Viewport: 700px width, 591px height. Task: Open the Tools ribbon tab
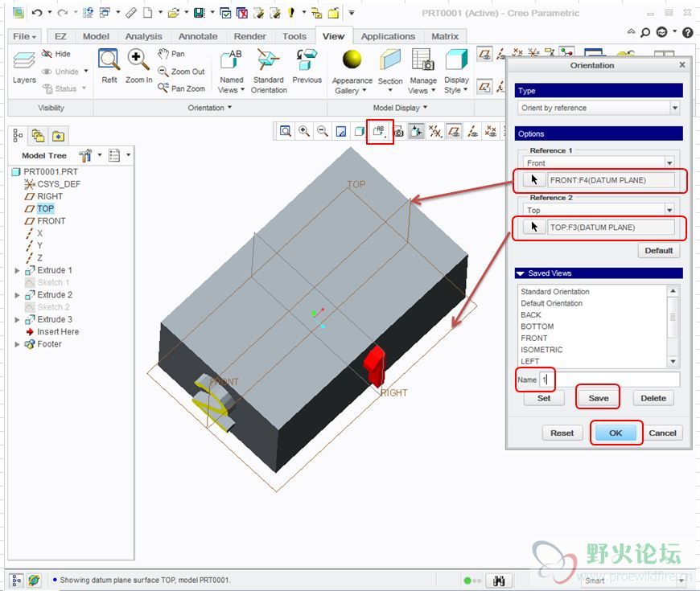[x=294, y=36]
